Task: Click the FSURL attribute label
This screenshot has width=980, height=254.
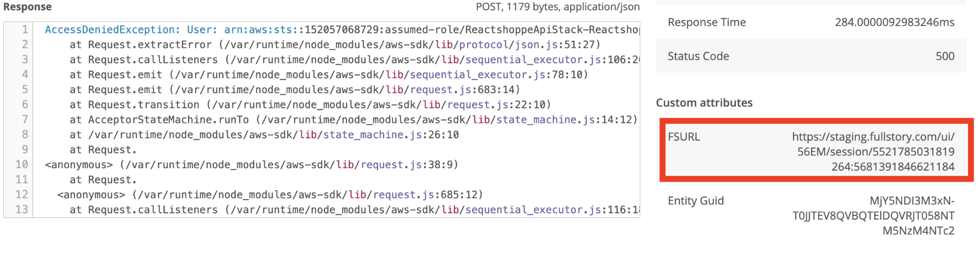Action: [x=683, y=137]
